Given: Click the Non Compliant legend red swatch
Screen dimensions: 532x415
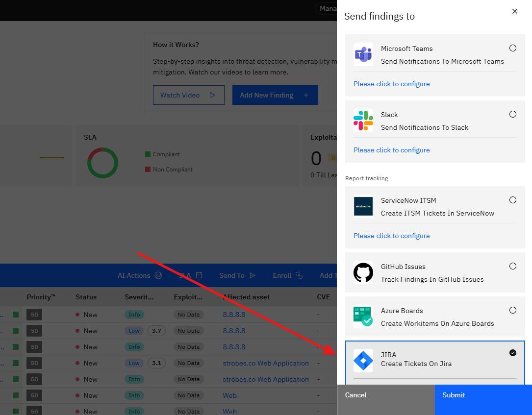Looking at the screenshot, I should 148,169.
